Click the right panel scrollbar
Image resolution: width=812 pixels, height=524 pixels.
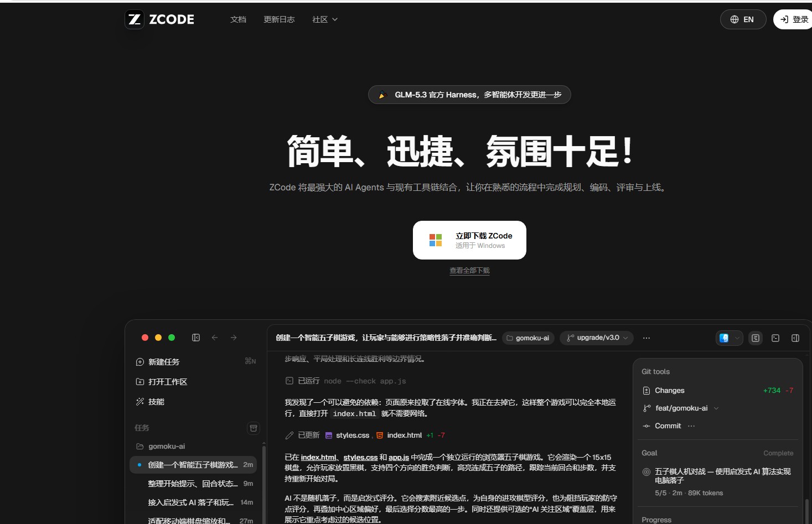[806, 511]
